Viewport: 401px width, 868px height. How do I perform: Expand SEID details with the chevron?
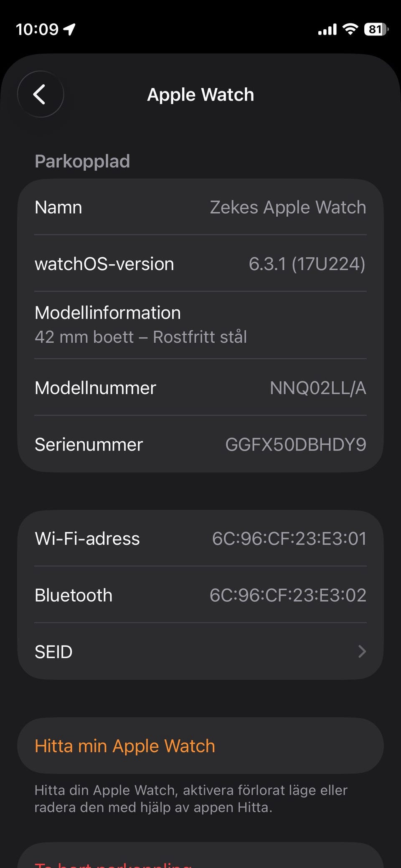coord(362,651)
